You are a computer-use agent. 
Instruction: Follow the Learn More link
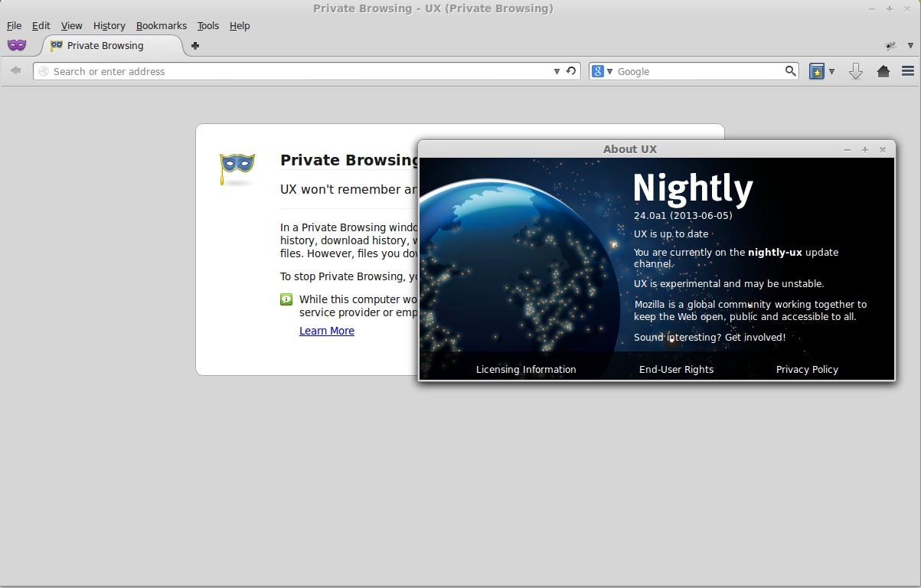[327, 331]
